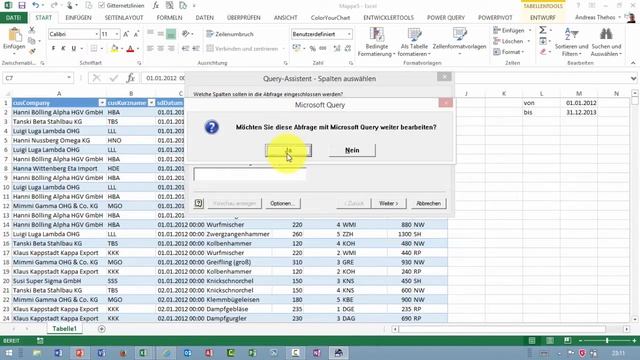This screenshot has width=640, height=360.
Task: Click the add new sheet plus icon
Action: pyautogui.click(x=102, y=329)
